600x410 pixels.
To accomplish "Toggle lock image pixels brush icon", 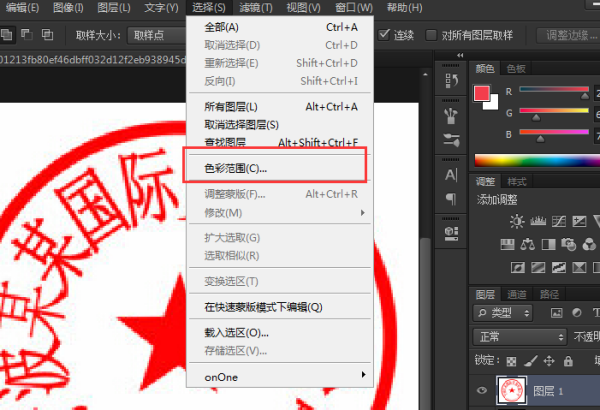I will pos(530,361).
